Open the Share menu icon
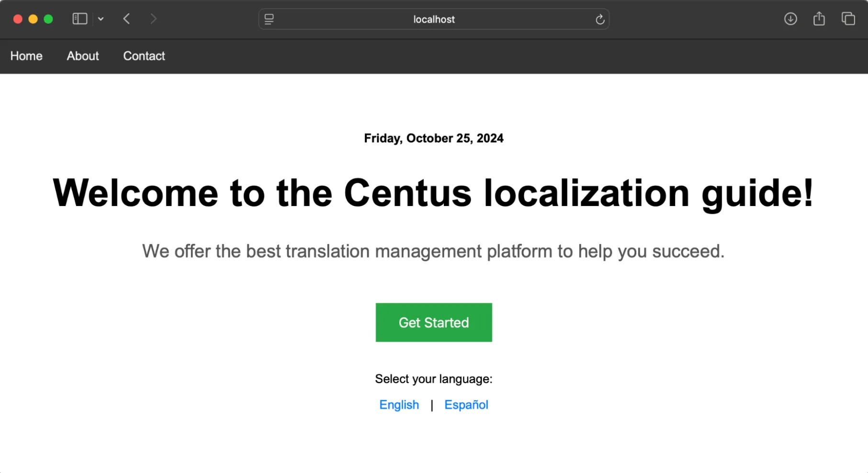 pyautogui.click(x=819, y=19)
